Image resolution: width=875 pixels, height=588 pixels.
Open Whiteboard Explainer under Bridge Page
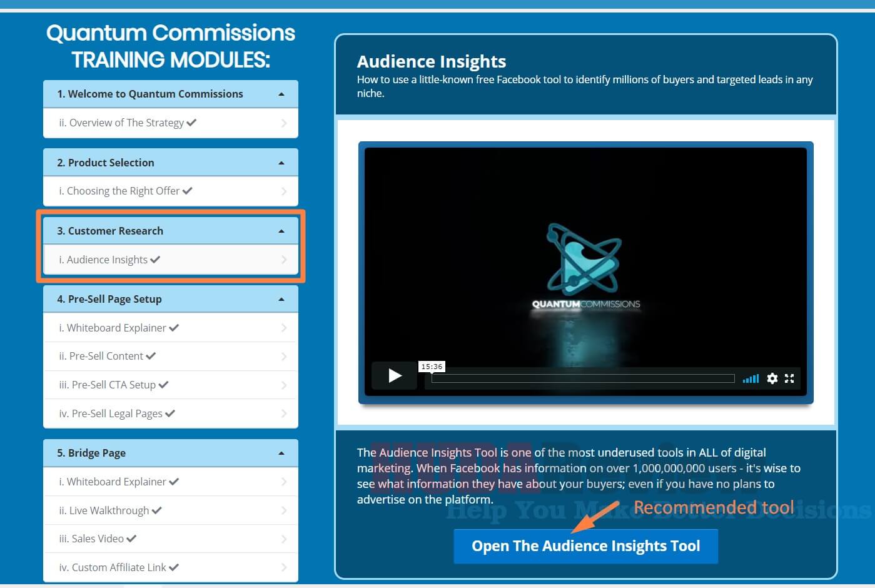(x=171, y=482)
